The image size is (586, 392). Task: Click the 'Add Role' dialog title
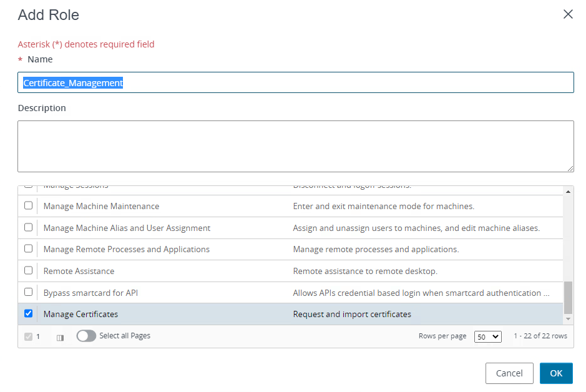point(49,15)
